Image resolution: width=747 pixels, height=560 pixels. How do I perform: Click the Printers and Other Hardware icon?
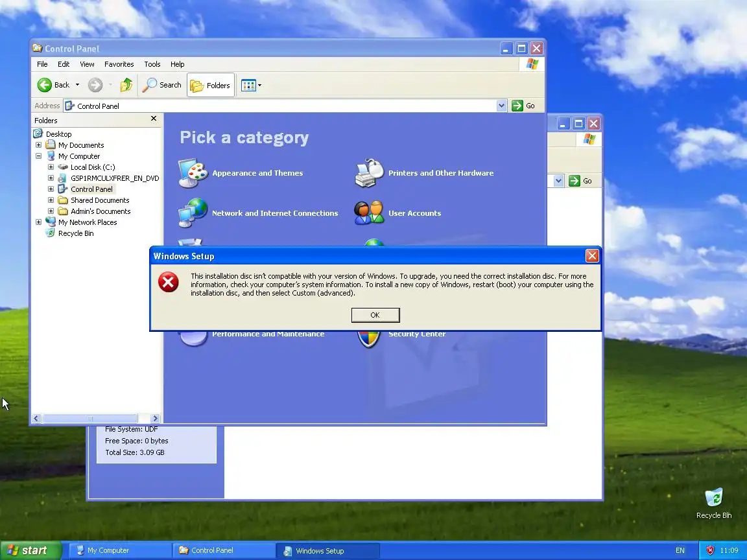pyautogui.click(x=369, y=173)
